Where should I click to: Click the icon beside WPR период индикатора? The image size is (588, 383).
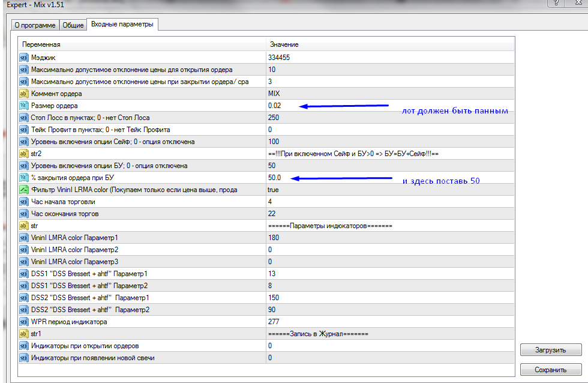(x=23, y=322)
